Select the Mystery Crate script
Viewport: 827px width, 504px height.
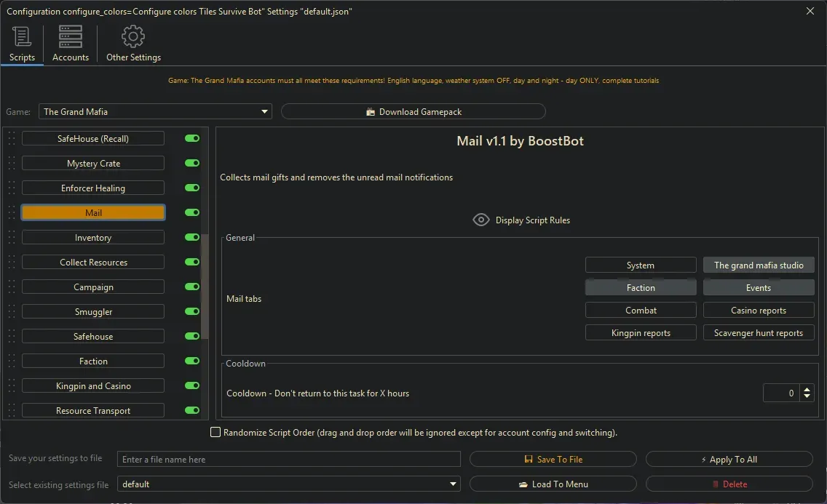(x=93, y=163)
